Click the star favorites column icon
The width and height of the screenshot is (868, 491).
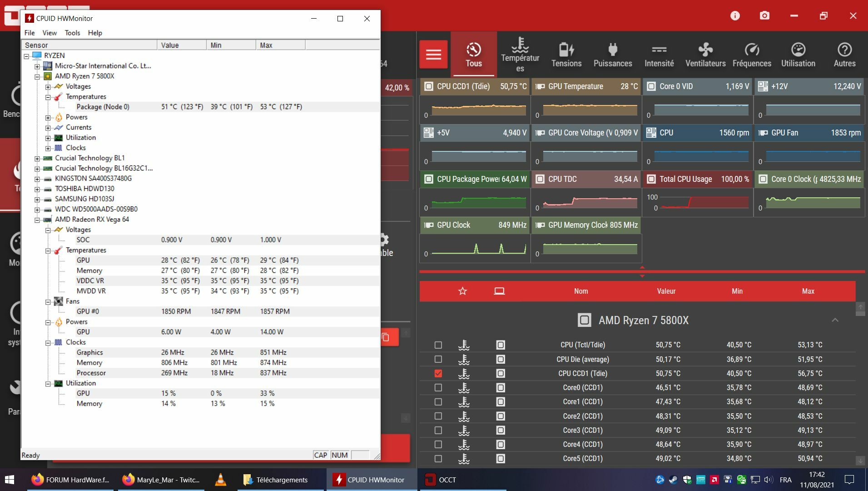[462, 291]
